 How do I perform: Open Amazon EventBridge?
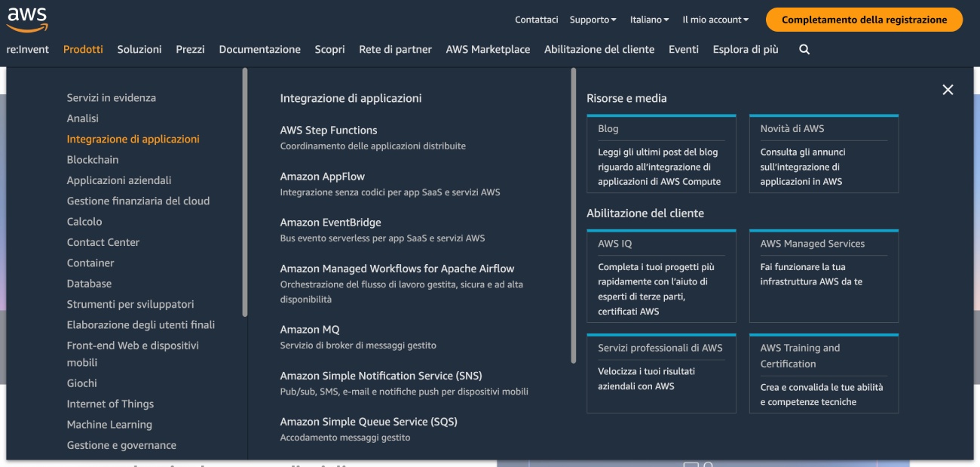[x=330, y=223]
